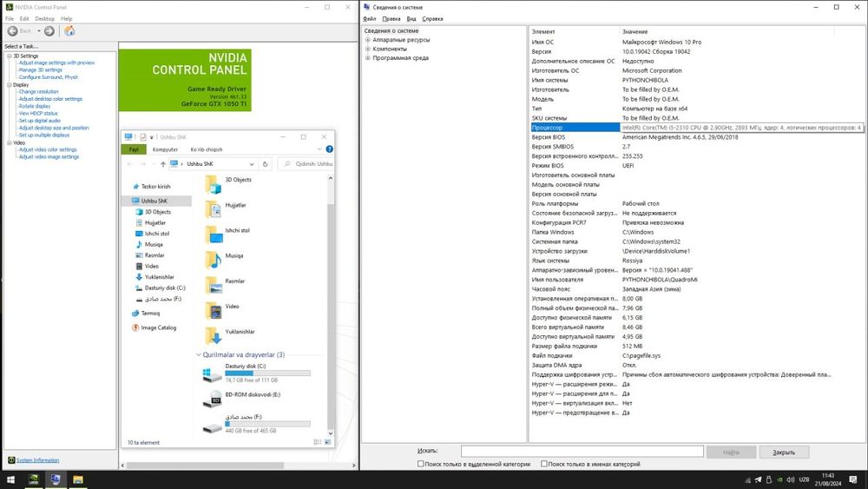Screen dimensions: 868x489
Task: Open the Windows Start button
Action: 10,479
